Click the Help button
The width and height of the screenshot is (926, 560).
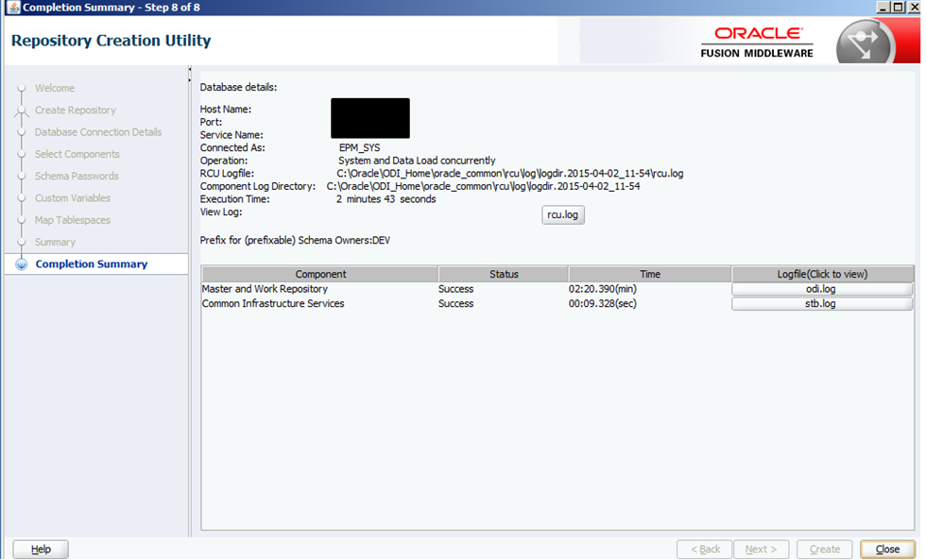coord(41,549)
